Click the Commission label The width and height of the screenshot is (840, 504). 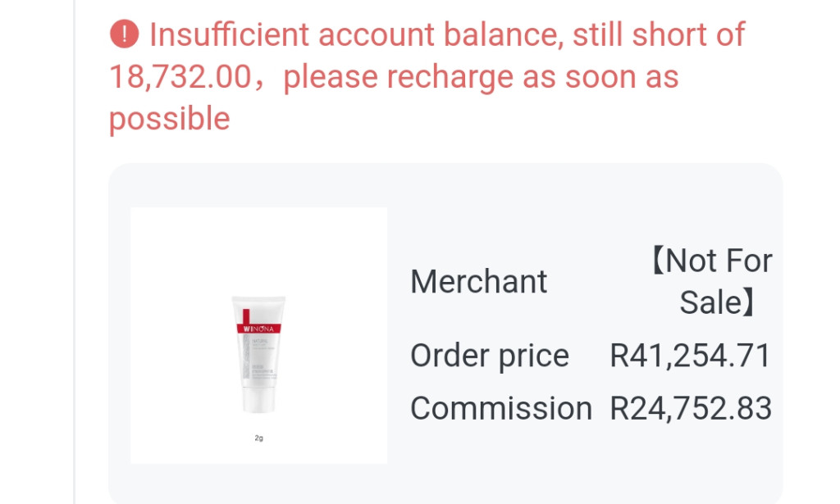[x=500, y=408]
